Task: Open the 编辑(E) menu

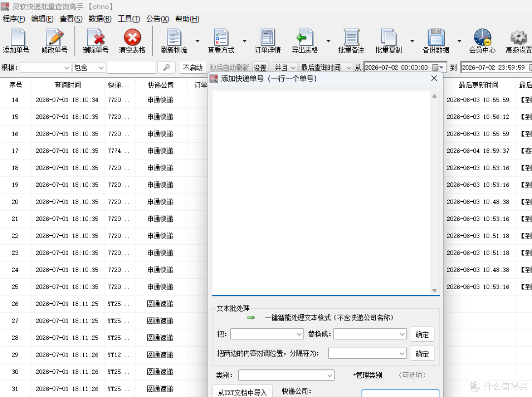Action: pos(42,19)
